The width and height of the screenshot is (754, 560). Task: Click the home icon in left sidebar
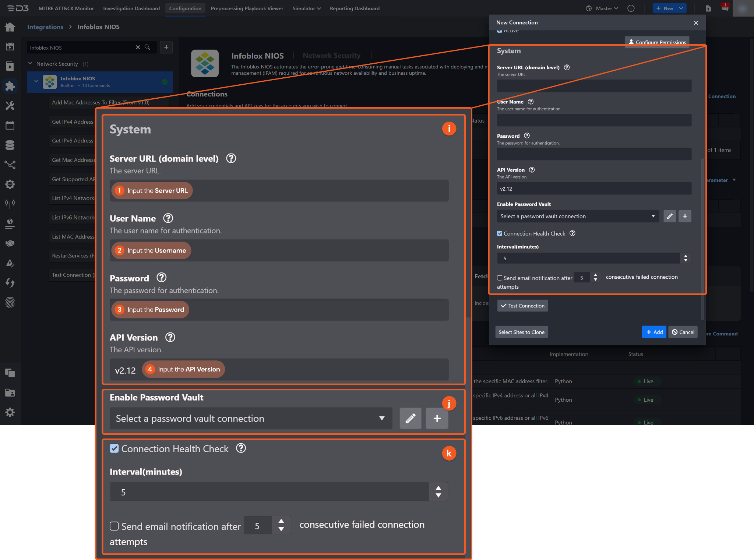[x=10, y=27]
